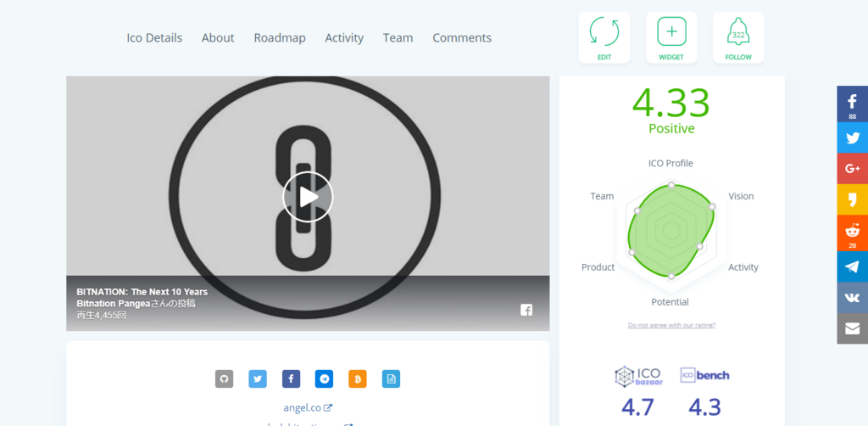This screenshot has width=868, height=426.
Task: Click the Activity radar chart label
Action: click(x=743, y=267)
